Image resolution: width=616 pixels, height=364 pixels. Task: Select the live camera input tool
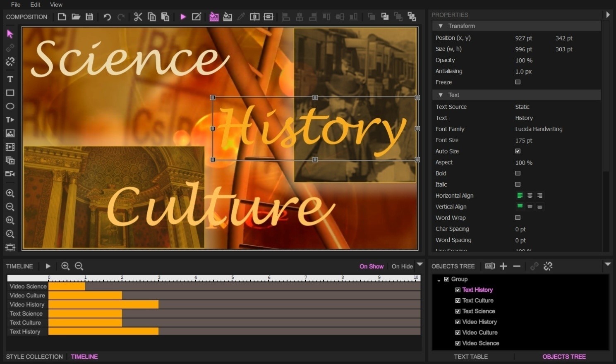coord(10,174)
